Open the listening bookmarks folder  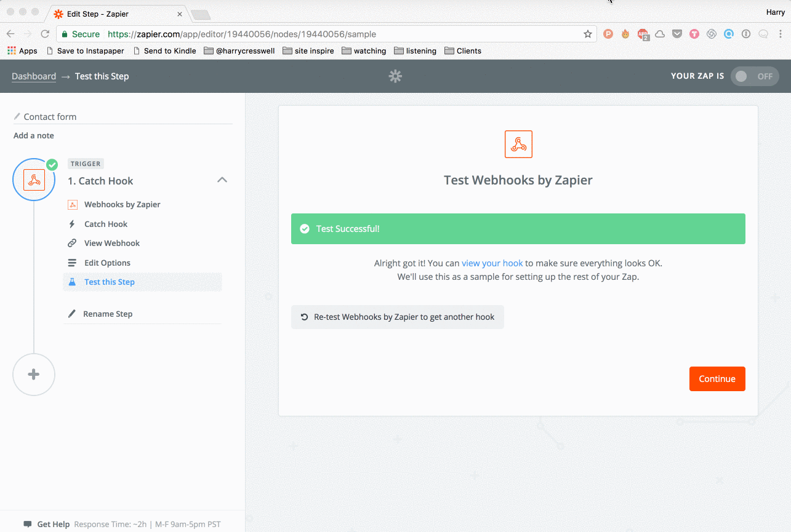pos(416,51)
